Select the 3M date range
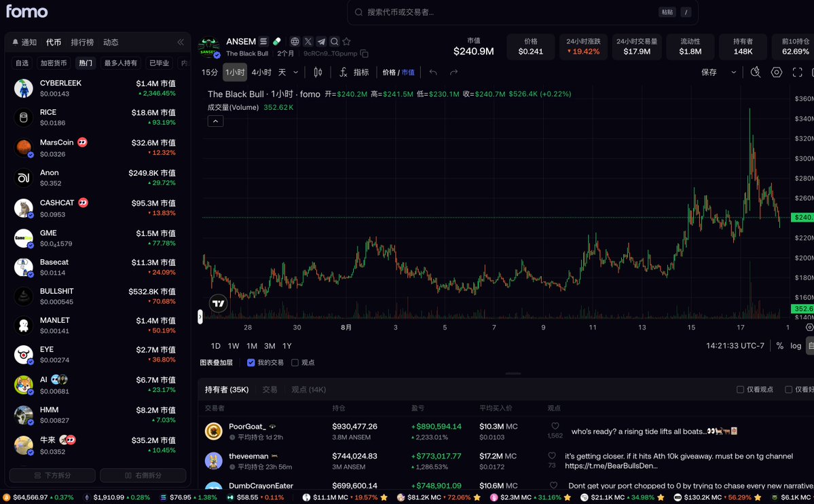Viewport: 814px width, 504px height. point(270,346)
